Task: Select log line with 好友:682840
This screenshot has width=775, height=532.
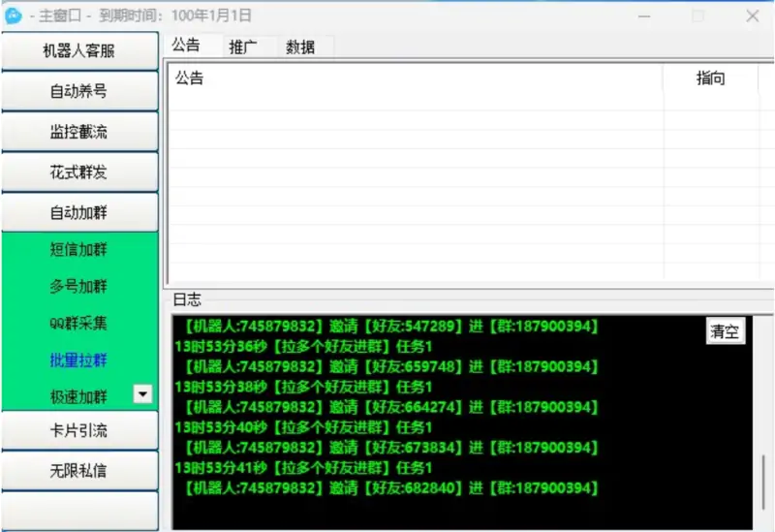Action: coord(391,488)
